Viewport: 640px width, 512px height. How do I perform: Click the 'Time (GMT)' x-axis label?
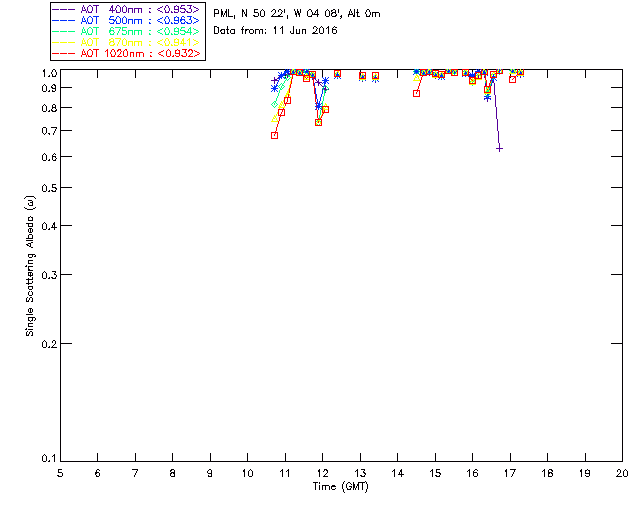coord(340,487)
